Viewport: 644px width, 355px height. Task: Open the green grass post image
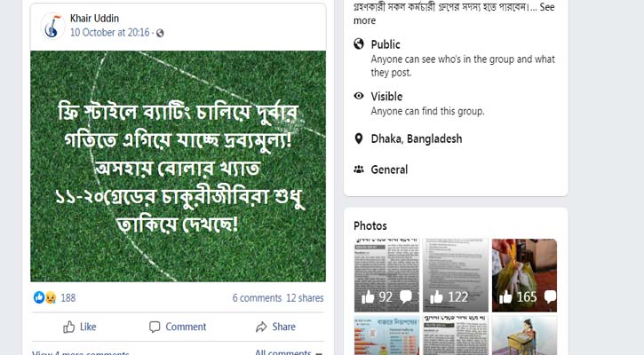178,166
